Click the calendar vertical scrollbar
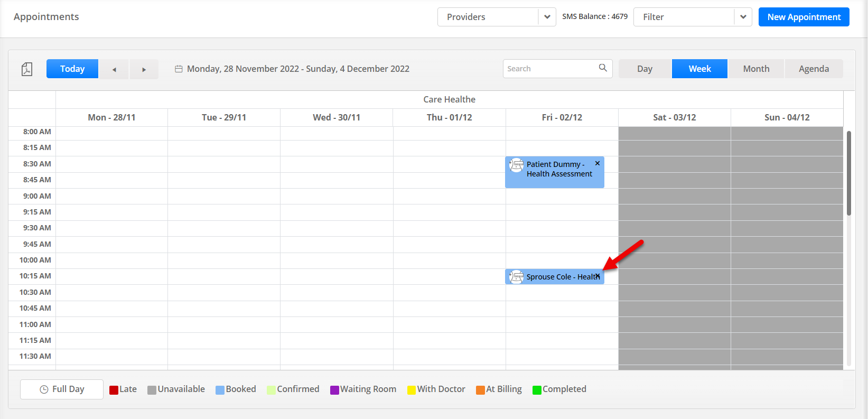Viewport: 868px width, 419px height. point(849,173)
